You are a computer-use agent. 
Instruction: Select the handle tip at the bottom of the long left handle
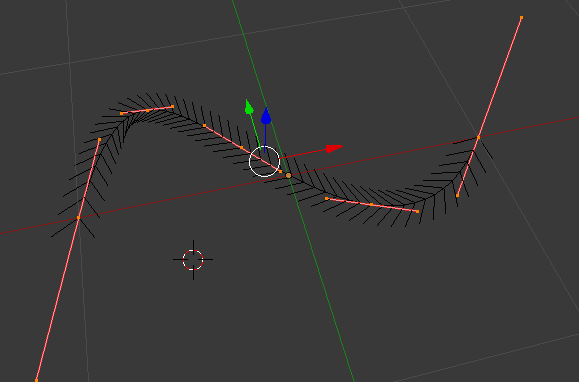(36, 380)
